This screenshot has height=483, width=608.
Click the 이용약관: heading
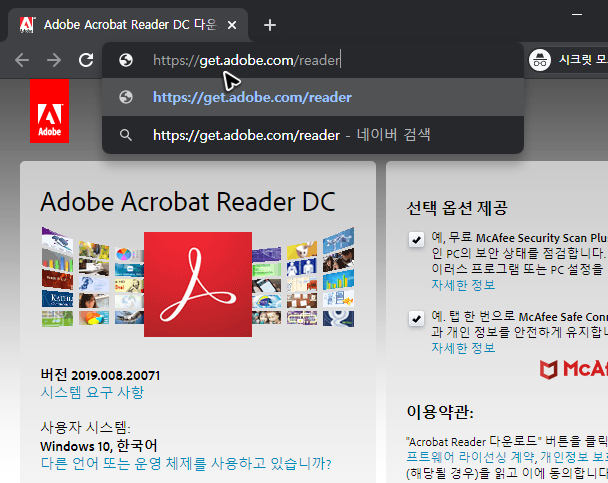pyautogui.click(x=440, y=412)
